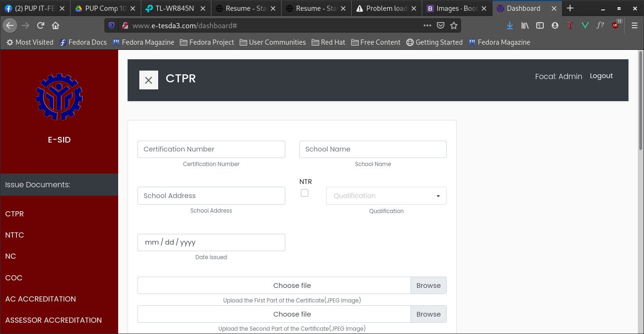Click the TESDA gear logo in sidebar
Screen dimensions: 644x334
[x=59, y=97]
